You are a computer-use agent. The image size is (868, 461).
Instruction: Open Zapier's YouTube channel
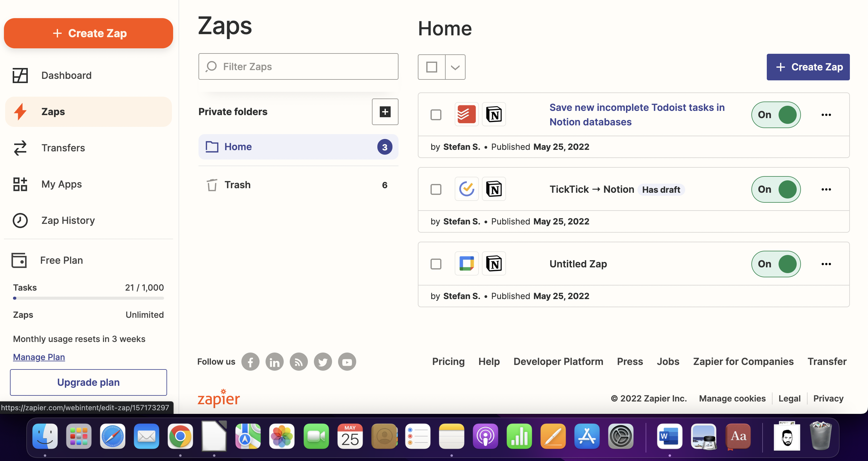(347, 362)
